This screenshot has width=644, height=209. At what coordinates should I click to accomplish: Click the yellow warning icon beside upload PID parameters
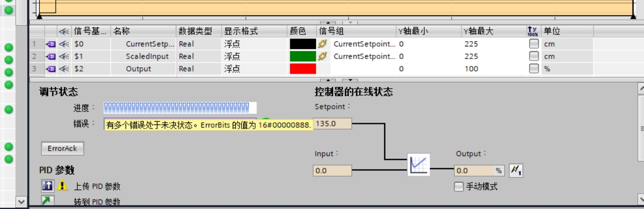(x=63, y=185)
